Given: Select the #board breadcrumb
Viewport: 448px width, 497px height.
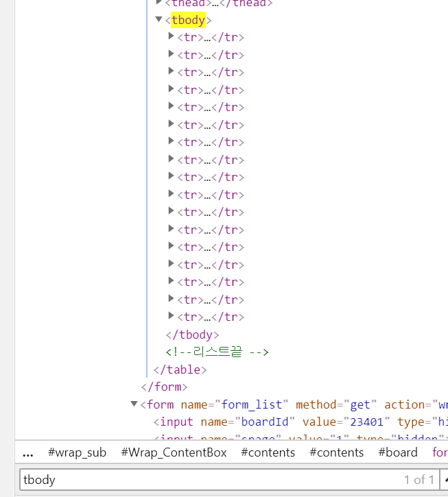Looking at the screenshot, I should click(398, 452).
